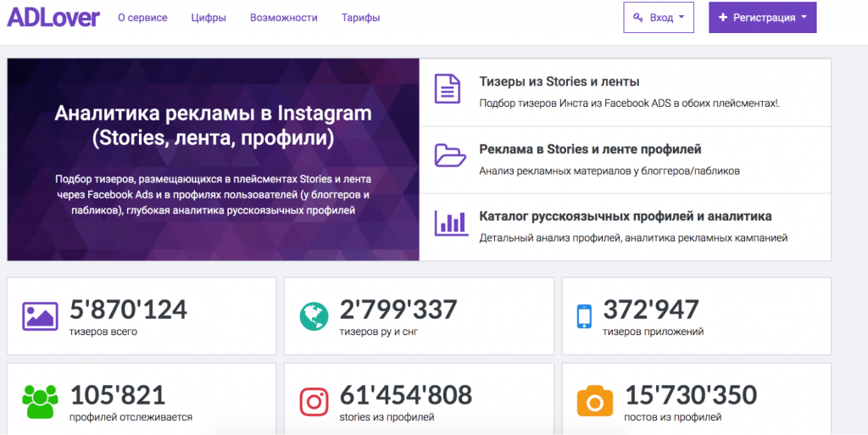Click the Анализ рекламных материалов у блоггеров description

tap(609, 171)
